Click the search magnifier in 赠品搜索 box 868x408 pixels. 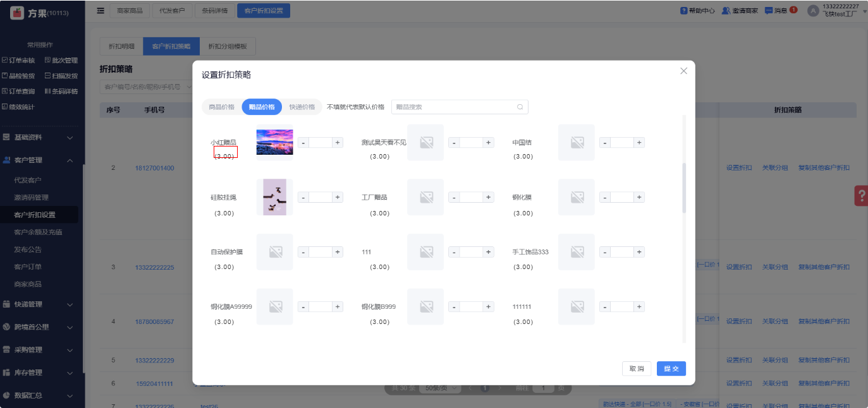click(520, 107)
